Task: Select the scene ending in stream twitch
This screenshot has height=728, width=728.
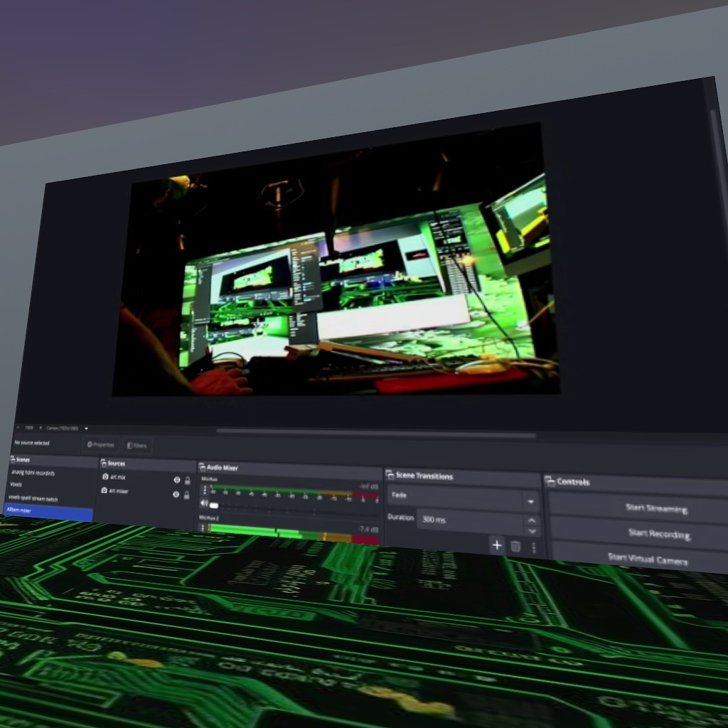Action: pos(33,498)
